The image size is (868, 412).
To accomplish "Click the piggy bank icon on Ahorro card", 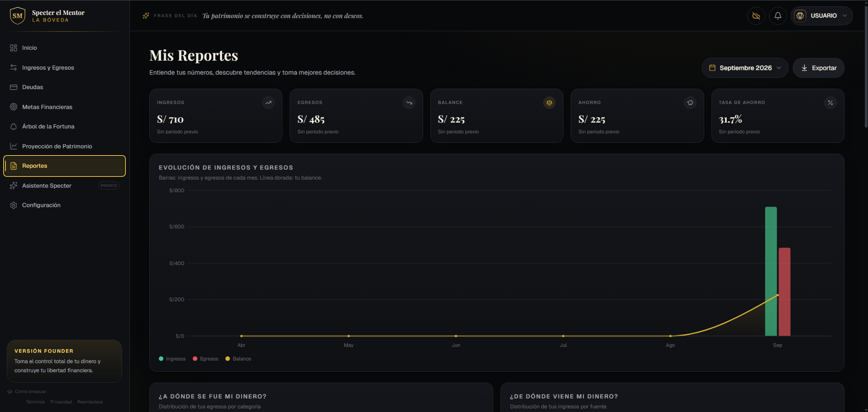I will [x=690, y=103].
